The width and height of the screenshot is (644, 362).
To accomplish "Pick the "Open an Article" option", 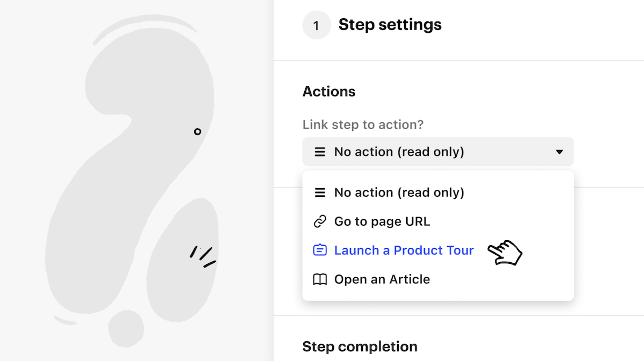I will pos(382,279).
